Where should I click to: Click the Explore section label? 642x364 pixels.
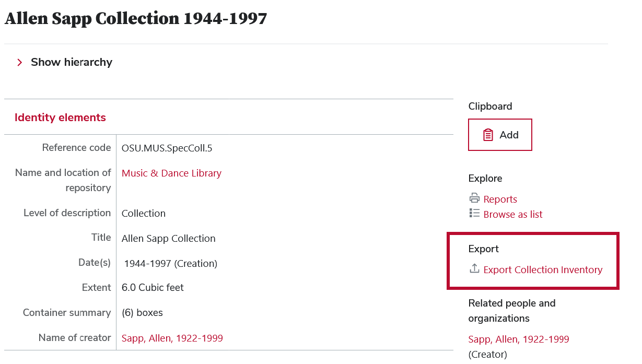485,178
